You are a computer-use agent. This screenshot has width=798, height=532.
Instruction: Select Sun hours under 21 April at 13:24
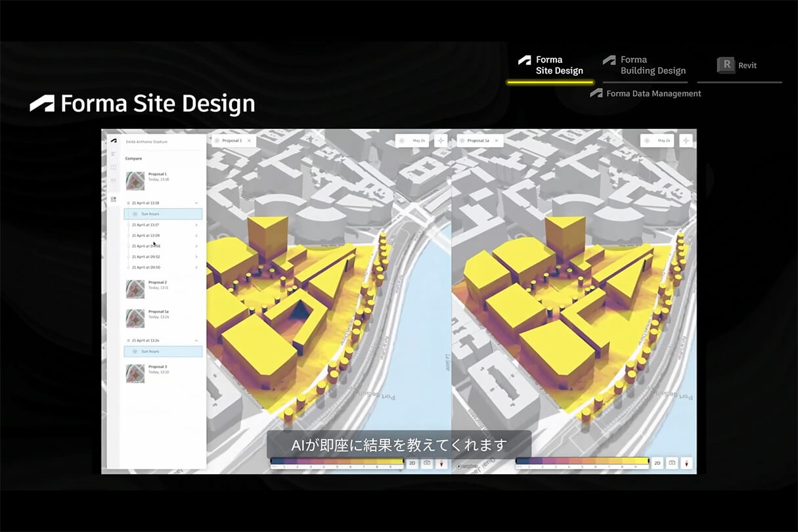coord(163,351)
